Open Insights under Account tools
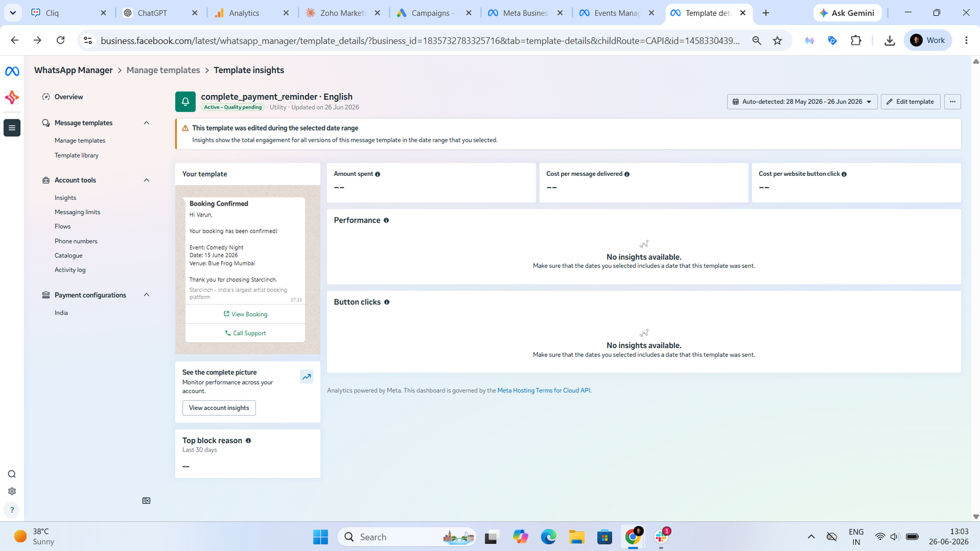980x551 pixels. pyautogui.click(x=66, y=198)
